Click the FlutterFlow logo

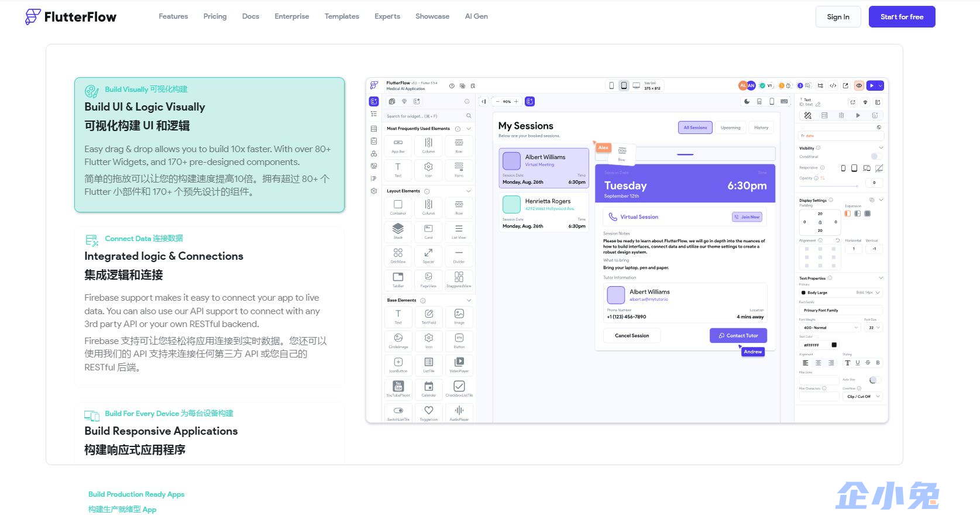coord(71,17)
